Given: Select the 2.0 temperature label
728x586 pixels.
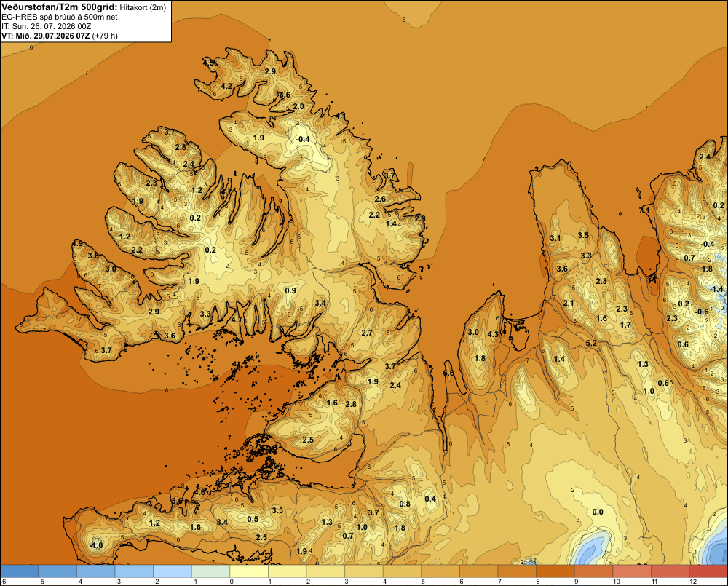Looking at the screenshot, I should tap(298, 106).
